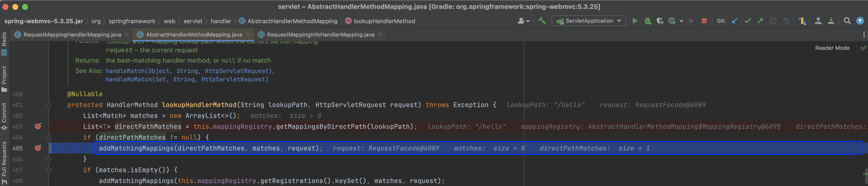Git commit green checkmark icon

coord(748,21)
